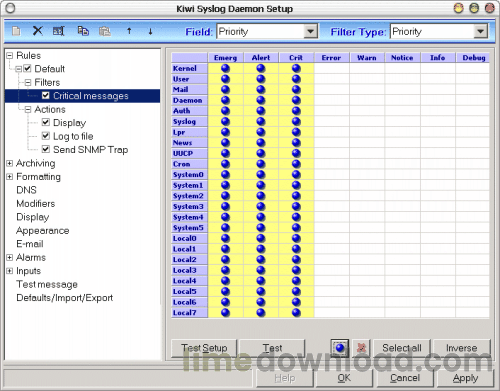Toggle the Local7 Crit priority dot

click(296, 313)
